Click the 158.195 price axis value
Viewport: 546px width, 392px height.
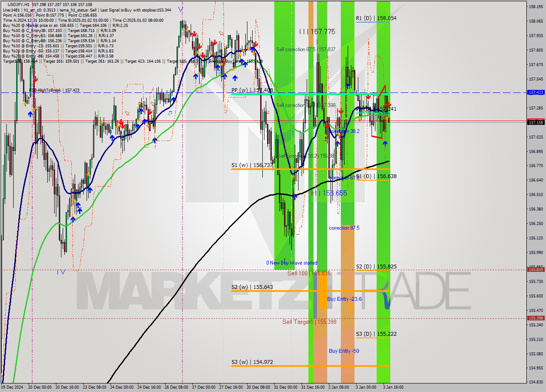coord(536,7)
